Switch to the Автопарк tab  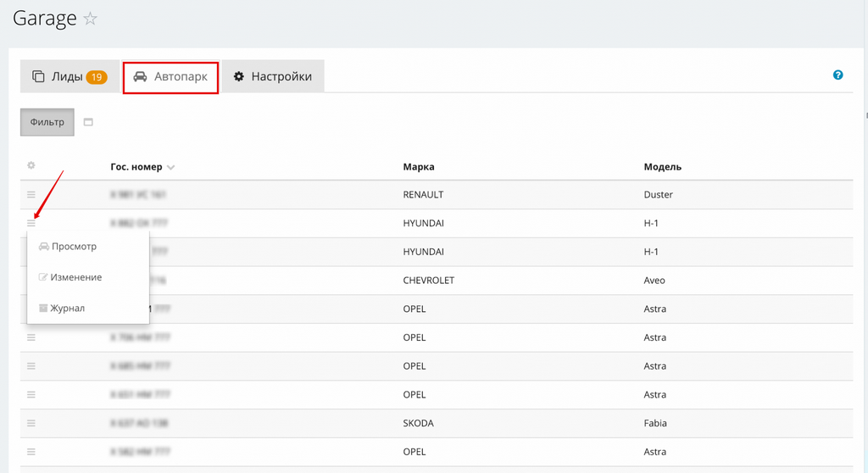click(170, 77)
